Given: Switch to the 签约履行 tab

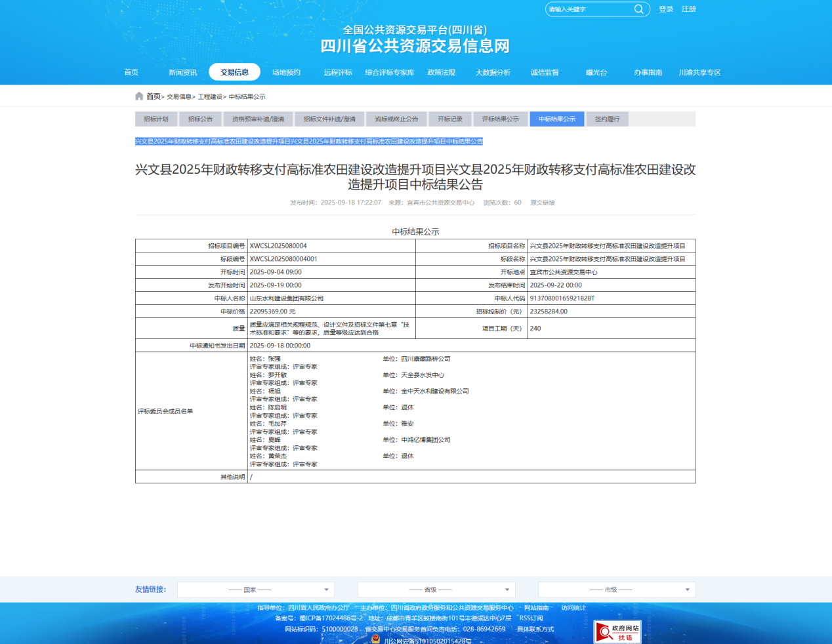Looking at the screenshot, I should (x=607, y=119).
